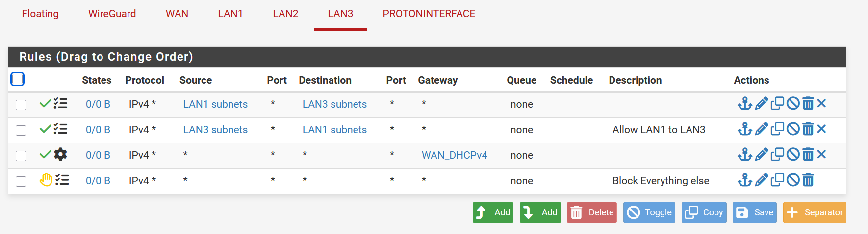The width and height of the screenshot is (868, 234).
Task: Tick the select-all rules checkbox in header
Action: 18,79
